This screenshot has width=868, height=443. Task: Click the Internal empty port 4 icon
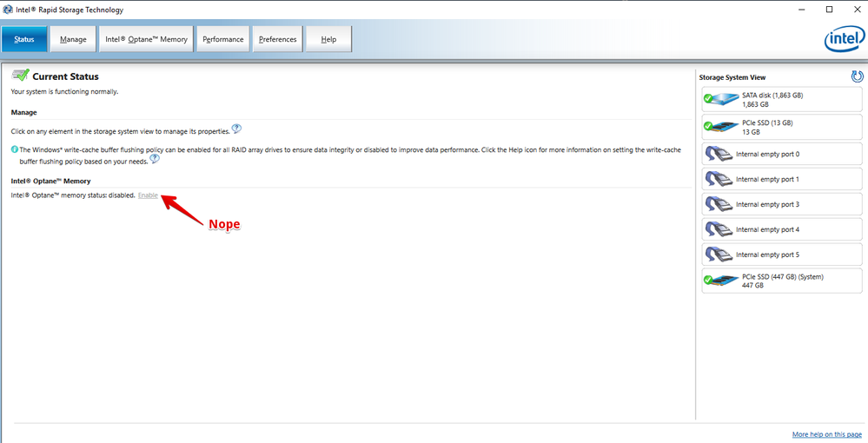719,229
